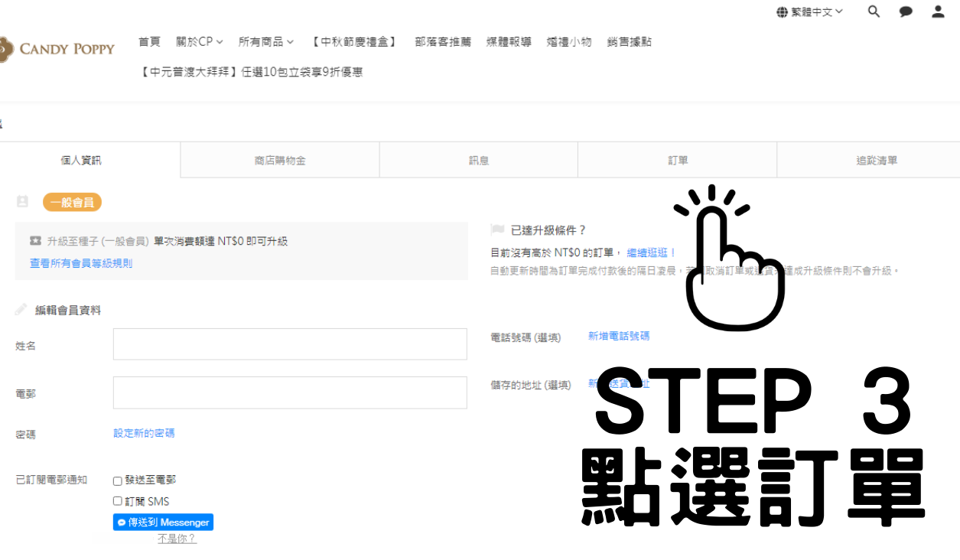Open the 所有商品 dropdown menu

pyautogui.click(x=265, y=42)
